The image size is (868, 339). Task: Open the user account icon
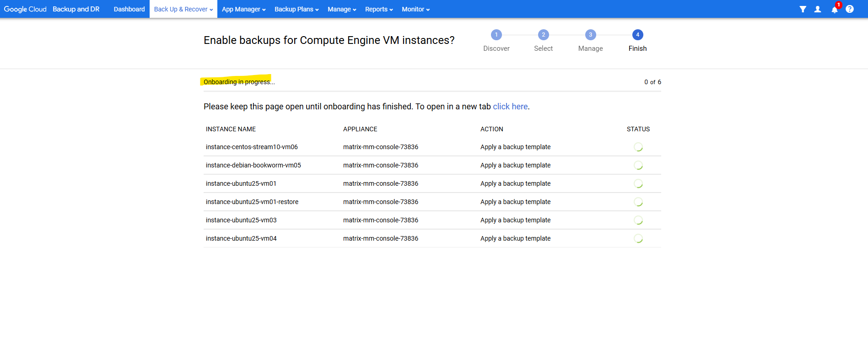(x=818, y=9)
